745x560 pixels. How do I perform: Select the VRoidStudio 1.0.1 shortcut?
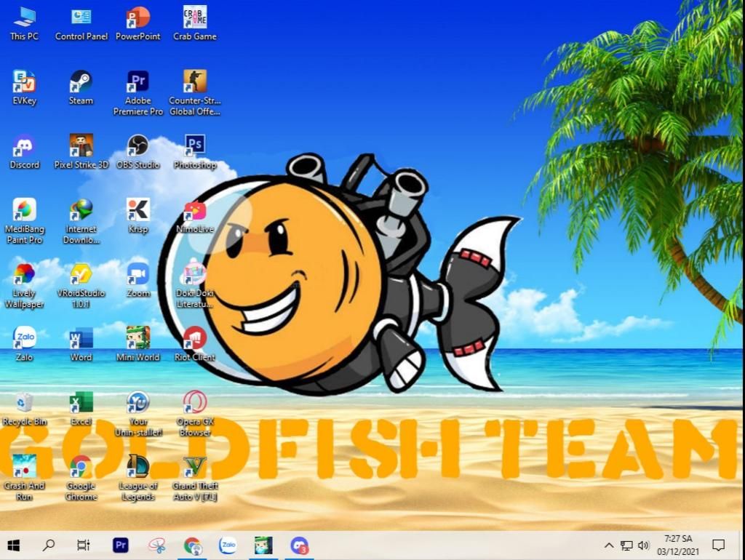tap(81, 286)
